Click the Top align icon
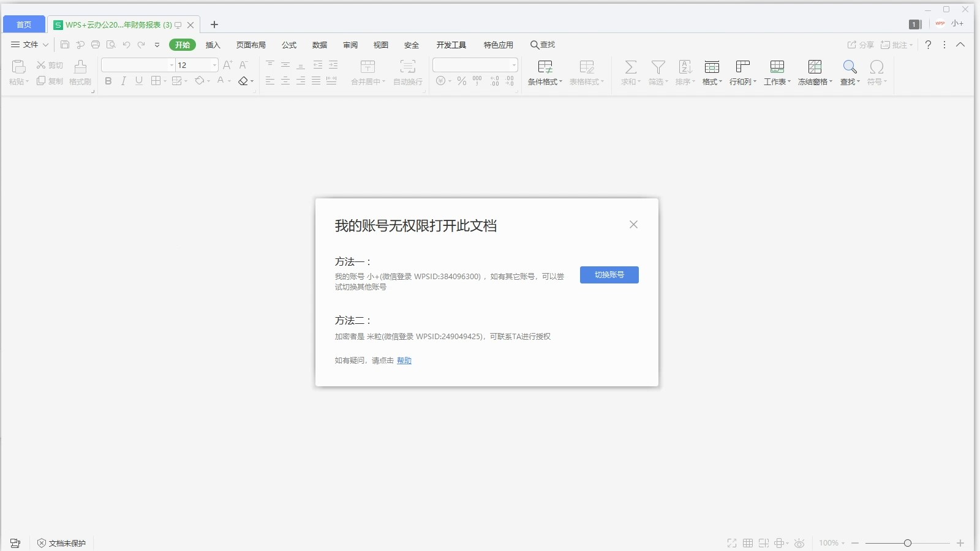The width and height of the screenshot is (980, 551). click(270, 64)
